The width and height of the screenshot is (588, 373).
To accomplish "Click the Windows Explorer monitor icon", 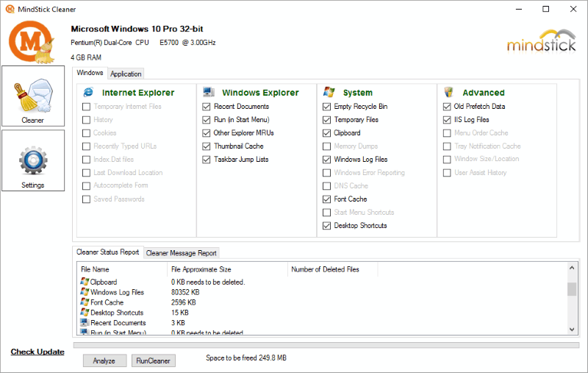I will [x=209, y=92].
